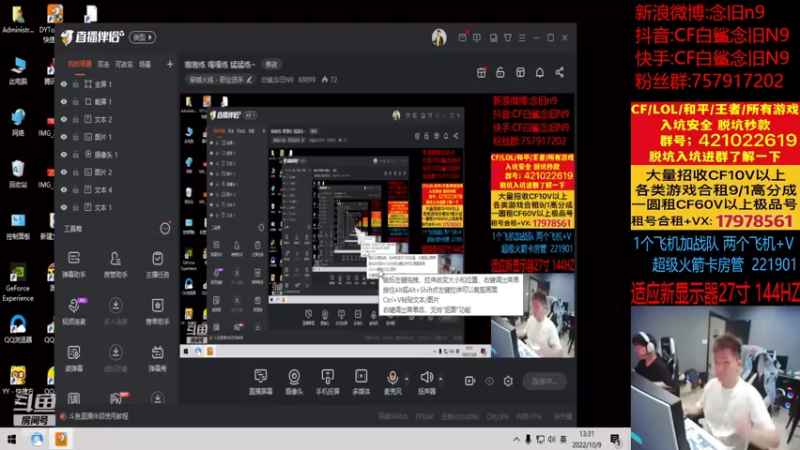Add a new scene with plus button
Image resolution: width=800 pixels, height=450 pixels.
click(169, 64)
